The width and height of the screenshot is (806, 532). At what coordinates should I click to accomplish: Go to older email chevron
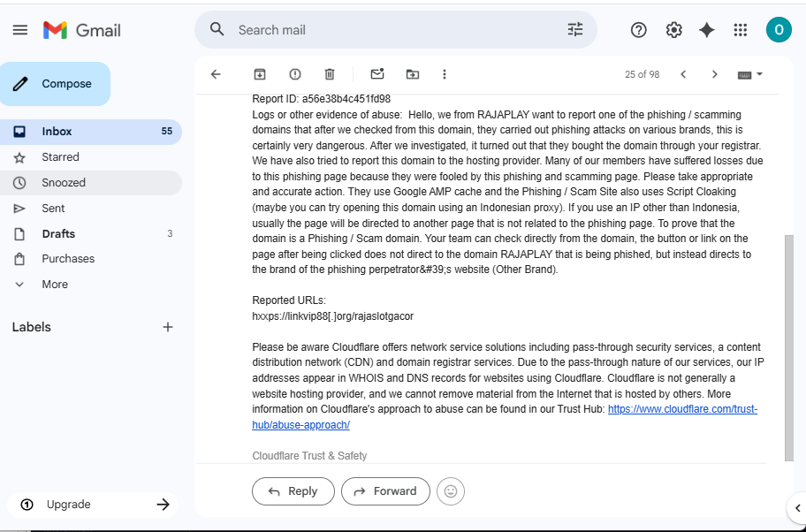click(x=714, y=74)
